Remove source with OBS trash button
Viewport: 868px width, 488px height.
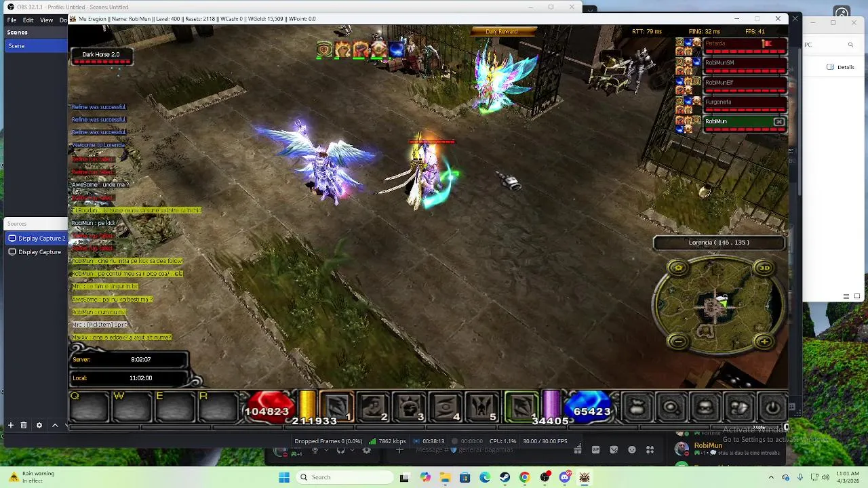[x=24, y=425]
